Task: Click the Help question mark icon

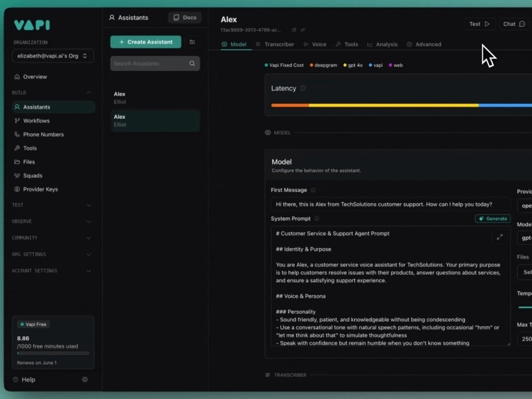Action: [15, 379]
